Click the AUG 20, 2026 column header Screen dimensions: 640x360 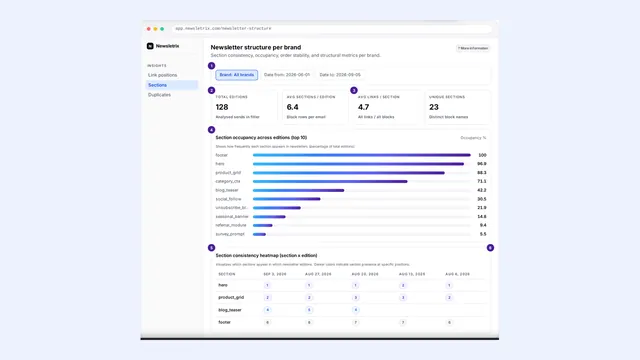click(365, 274)
